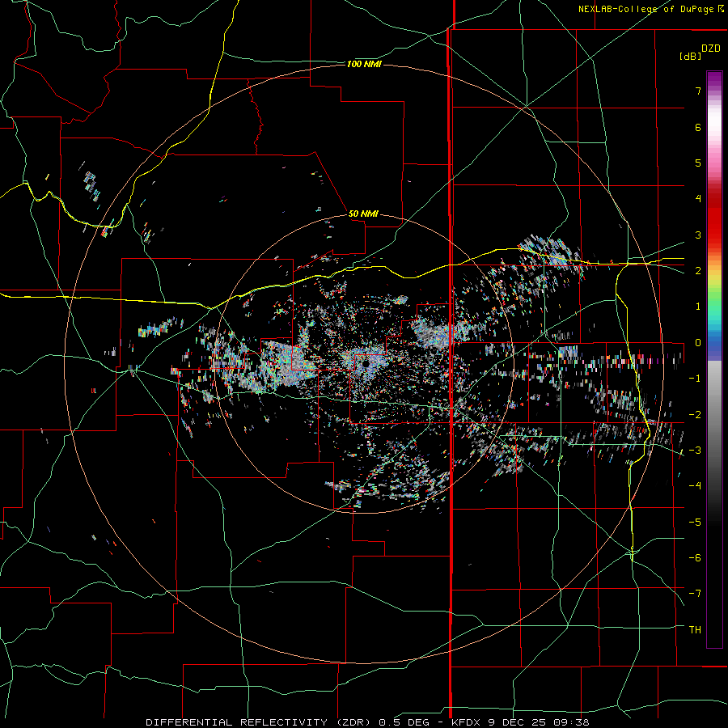Viewport: 728px width, 728px height.
Task: Click the ZDR color scale bar
Action: [714, 359]
